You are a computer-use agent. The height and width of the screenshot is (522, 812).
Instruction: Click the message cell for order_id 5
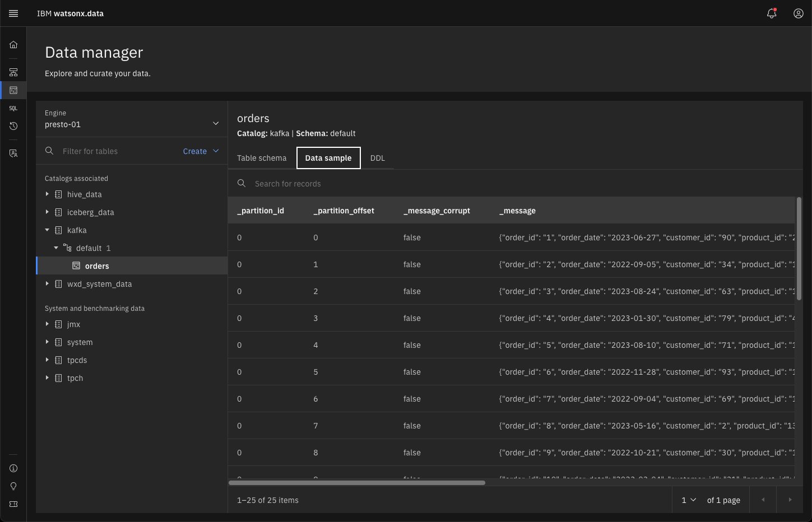pos(647,345)
